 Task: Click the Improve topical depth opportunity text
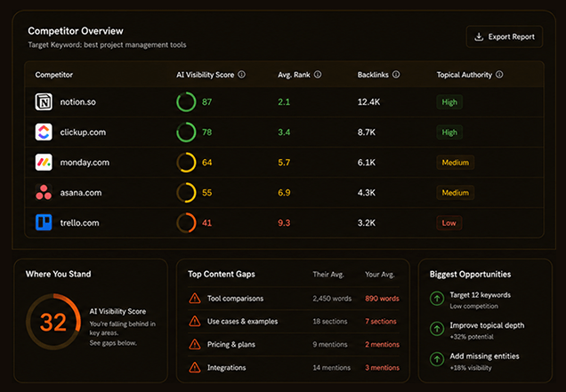487,325
